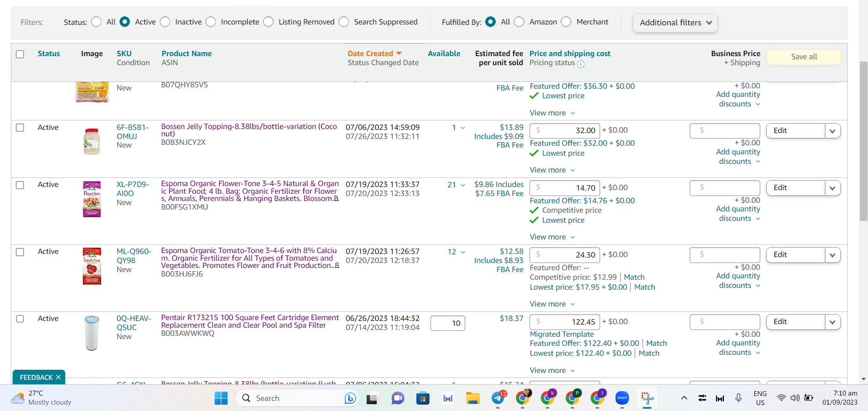Check the box for Espoma Flower-Tone row

pos(20,185)
